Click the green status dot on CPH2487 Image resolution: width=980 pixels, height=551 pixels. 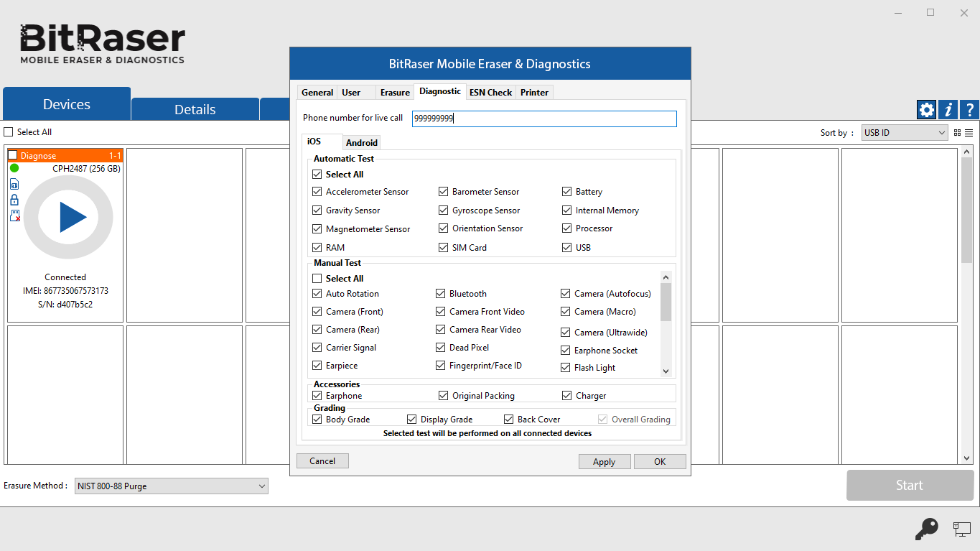[14, 168]
